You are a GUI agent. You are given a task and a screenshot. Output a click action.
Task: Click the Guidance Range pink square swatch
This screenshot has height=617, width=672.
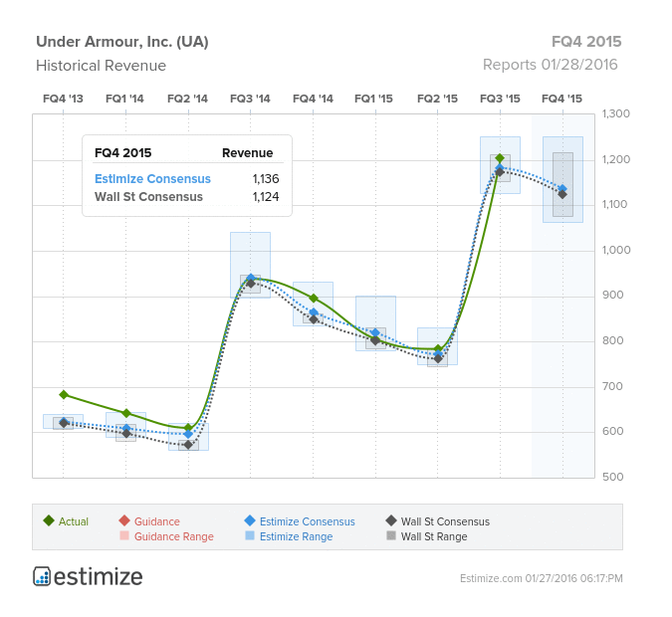(124, 535)
